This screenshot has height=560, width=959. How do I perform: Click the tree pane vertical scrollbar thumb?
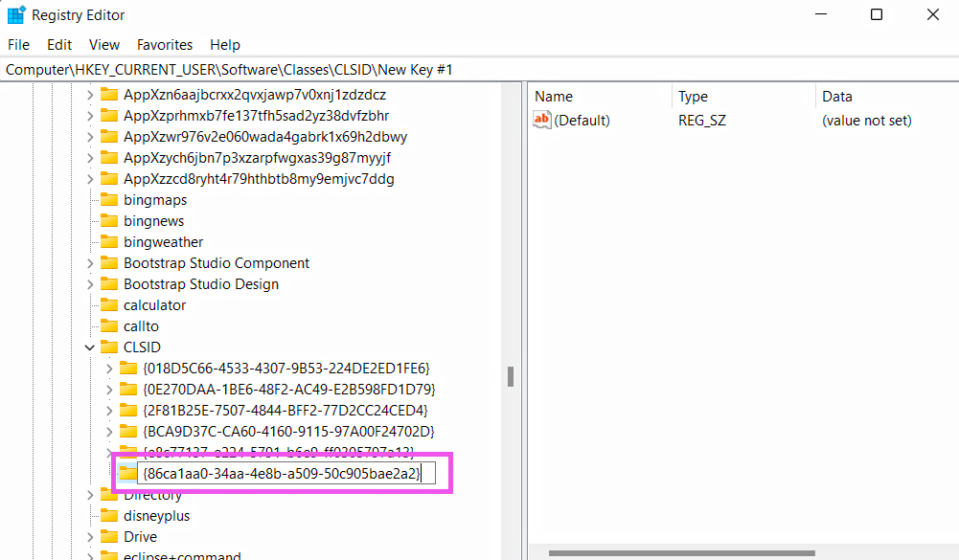(x=511, y=376)
